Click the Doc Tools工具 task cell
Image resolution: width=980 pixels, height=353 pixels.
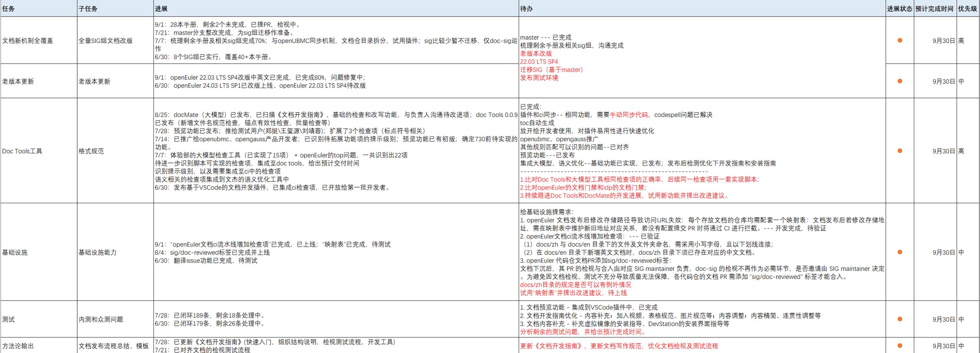point(22,151)
